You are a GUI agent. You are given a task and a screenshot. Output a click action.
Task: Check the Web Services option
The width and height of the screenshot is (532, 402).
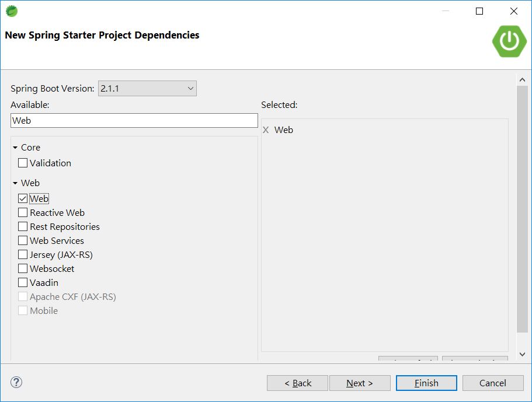23,240
